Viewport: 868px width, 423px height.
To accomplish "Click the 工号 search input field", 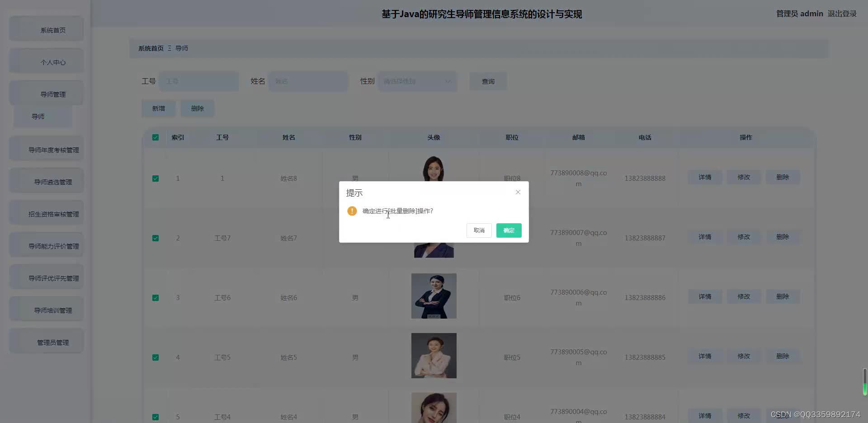I will click(x=199, y=81).
